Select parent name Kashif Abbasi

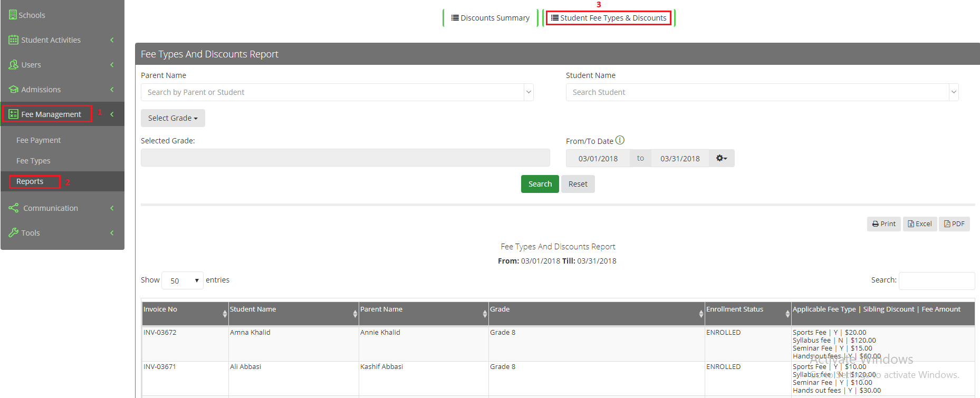point(381,366)
